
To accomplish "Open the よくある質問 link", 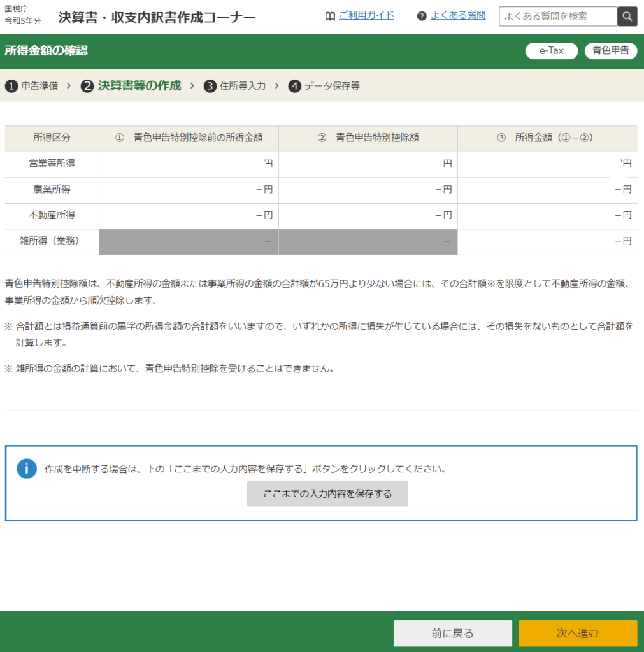I will pyautogui.click(x=457, y=15).
